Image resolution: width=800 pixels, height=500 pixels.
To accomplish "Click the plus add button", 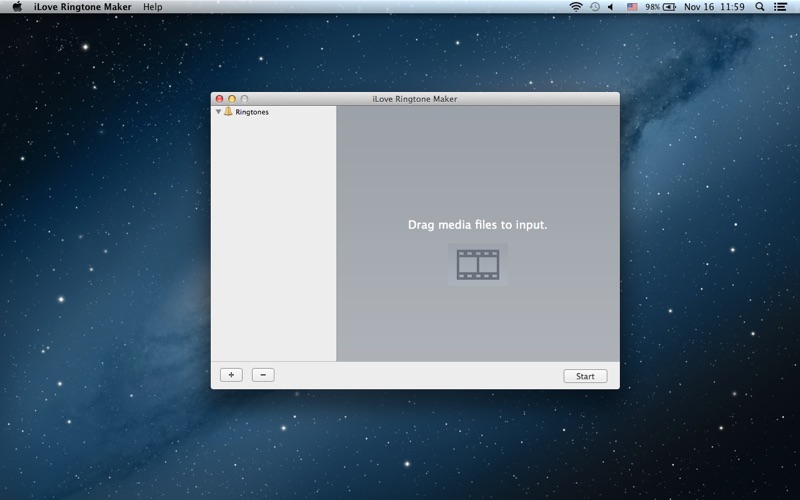I will coord(231,375).
